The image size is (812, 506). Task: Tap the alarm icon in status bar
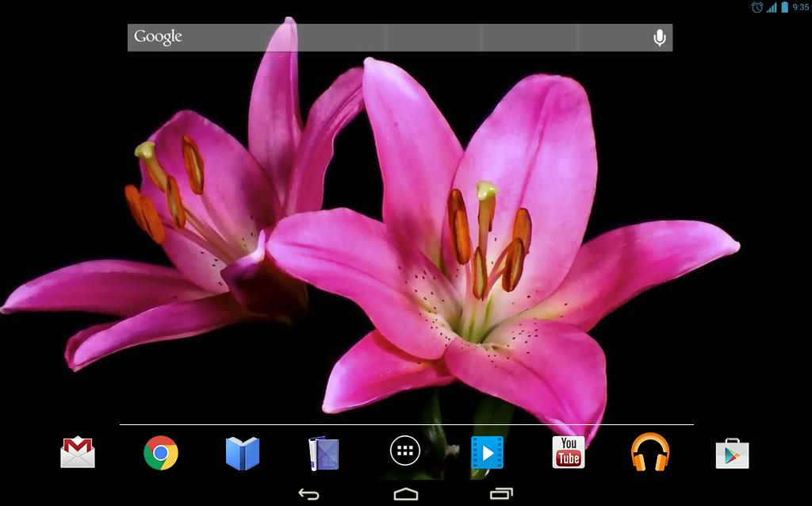point(756,7)
